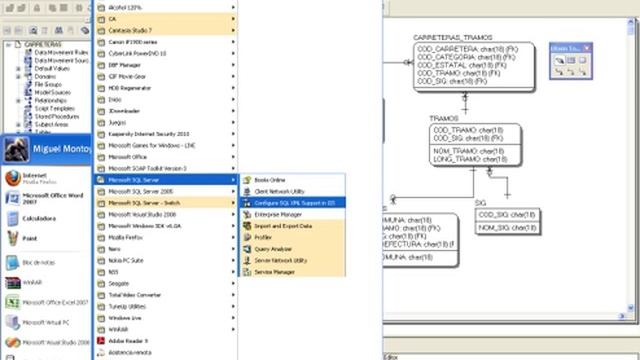
Task: Click NOM_SIG attribute in SIG entity
Action: 507,228
